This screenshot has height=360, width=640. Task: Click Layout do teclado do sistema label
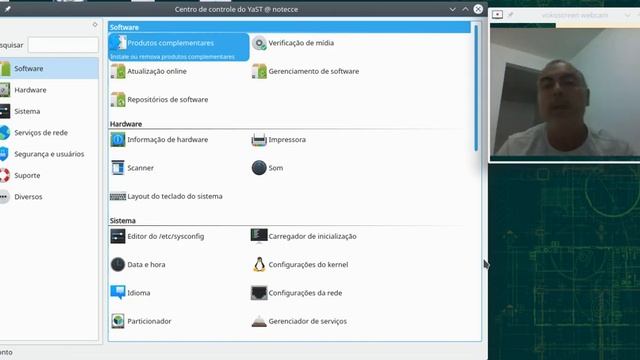coord(175,196)
